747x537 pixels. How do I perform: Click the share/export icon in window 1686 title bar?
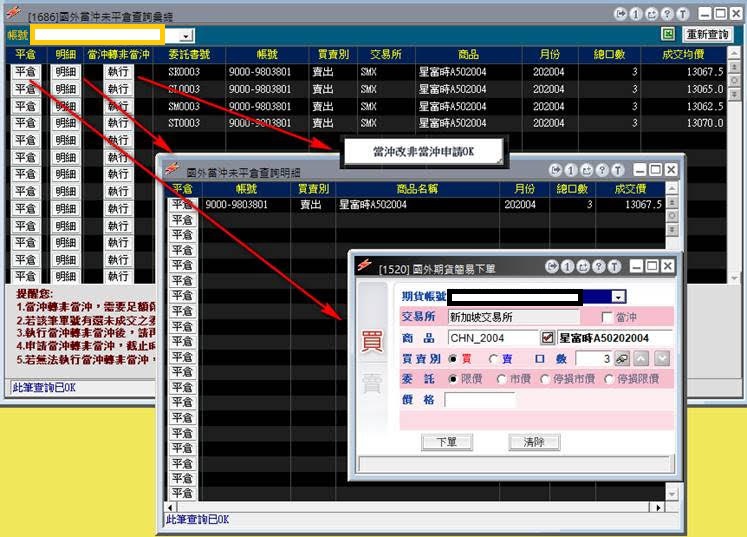point(651,14)
